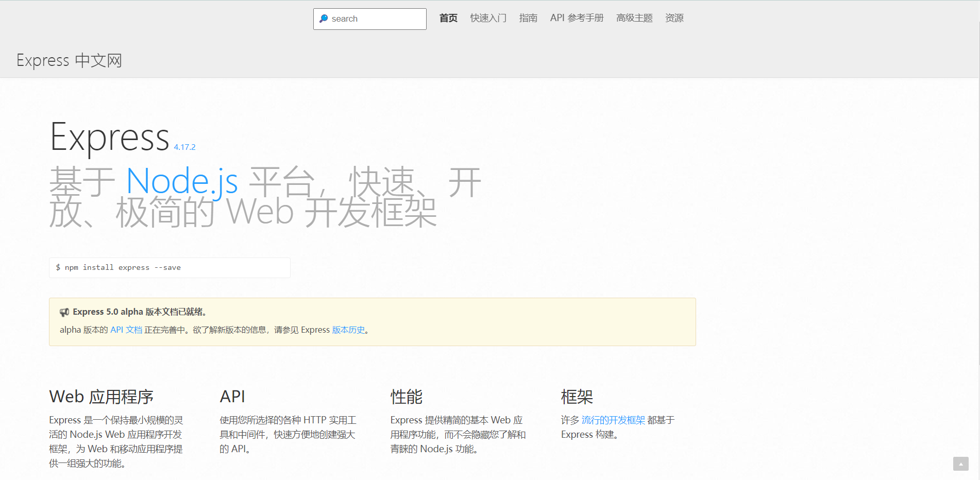Click the paragraph starting Express 是一个保持最小规模
The height and width of the screenshot is (480, 980).
point(116,442)
